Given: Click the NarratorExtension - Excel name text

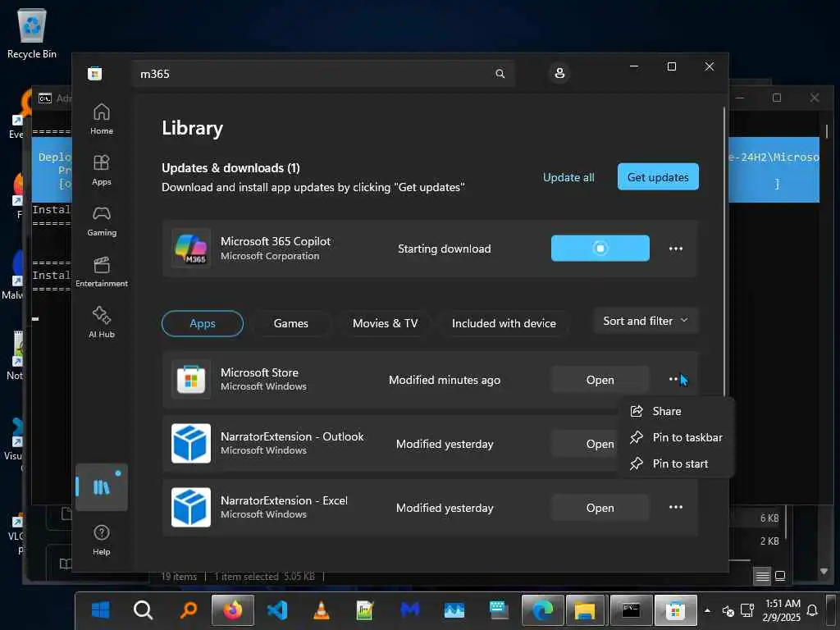Looking at the screenshot, I should (284, 500).
